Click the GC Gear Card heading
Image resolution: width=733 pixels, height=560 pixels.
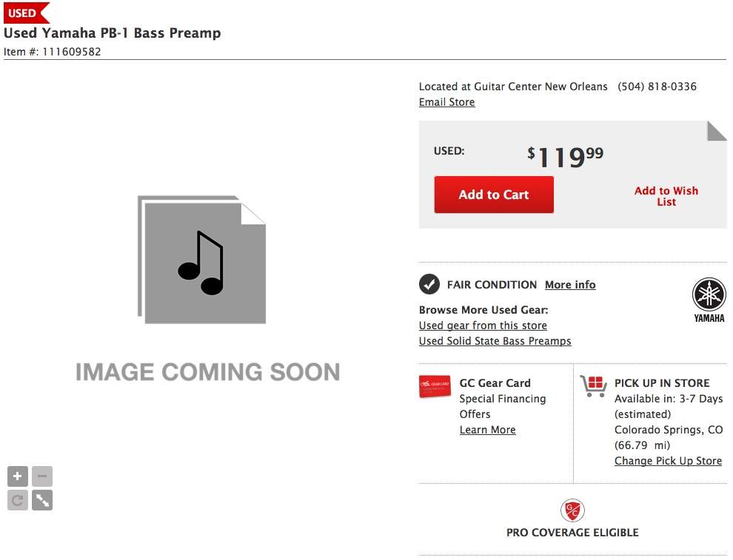click(495, 383)
